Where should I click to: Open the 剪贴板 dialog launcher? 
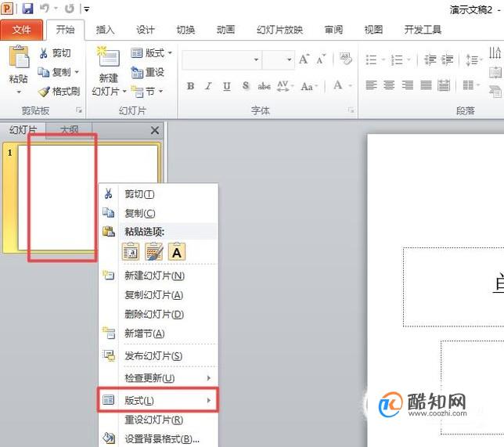(78, 110)
